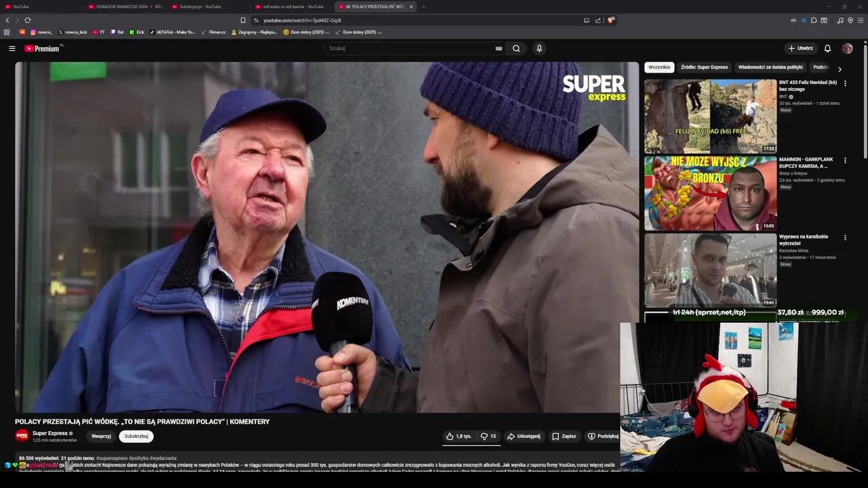Image resolution: width=868 pixels, height=488 pixels.
Task: Play video by clicking main player
Action: tap(327, 237)
